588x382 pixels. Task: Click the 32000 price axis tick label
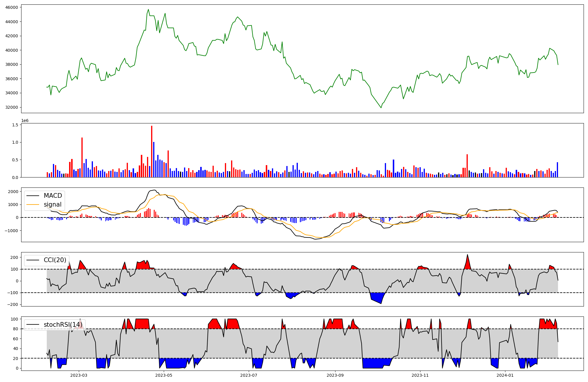pyautogui.click(x=12, y=107)
